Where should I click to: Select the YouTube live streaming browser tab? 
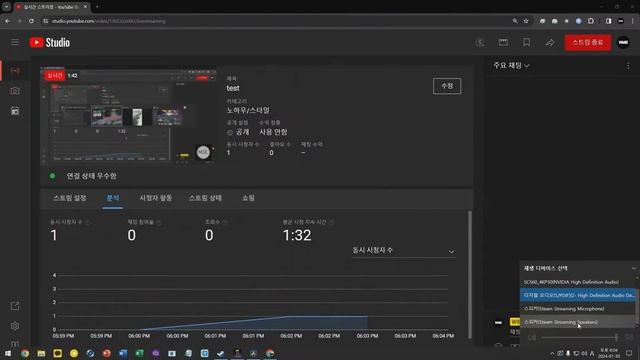[51, 7]
